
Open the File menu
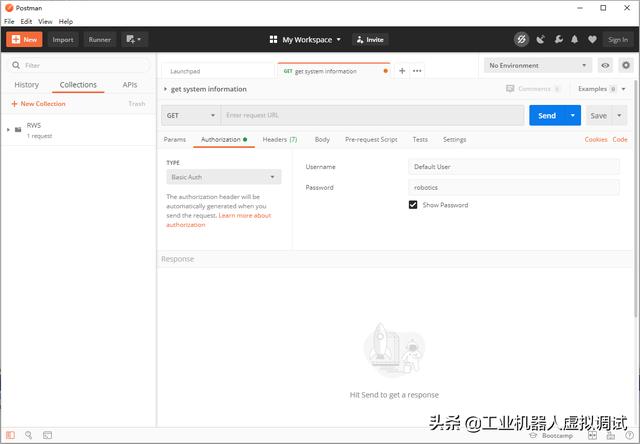click(x=9, y=22)
